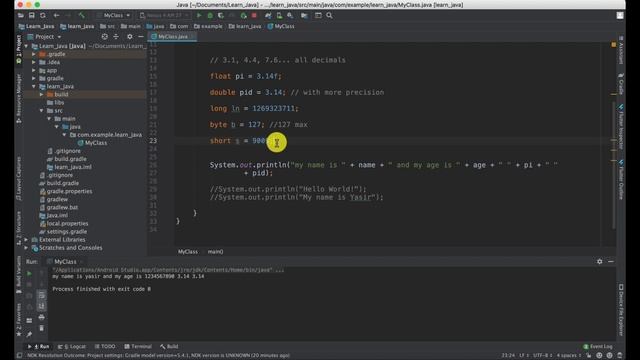Open the device selector dropdown
The height and width of the screenshot is (360, 640).
click(164, 16)
